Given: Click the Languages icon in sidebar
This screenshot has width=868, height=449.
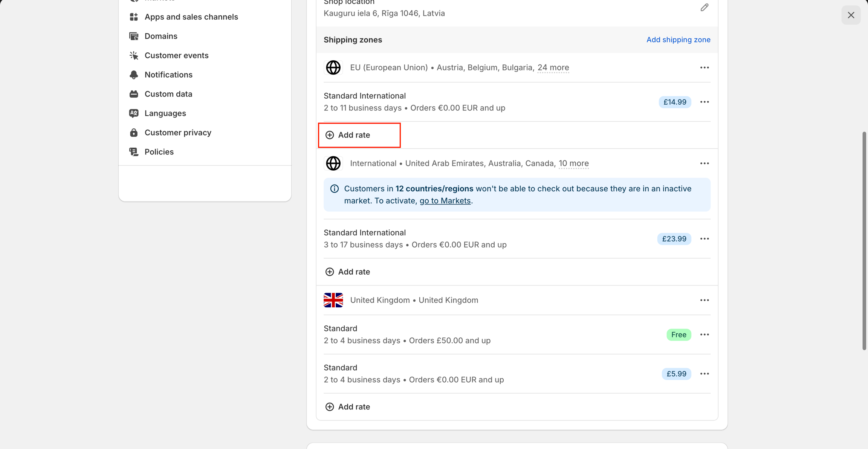Looking at the screenshot, I should [134, 113].
